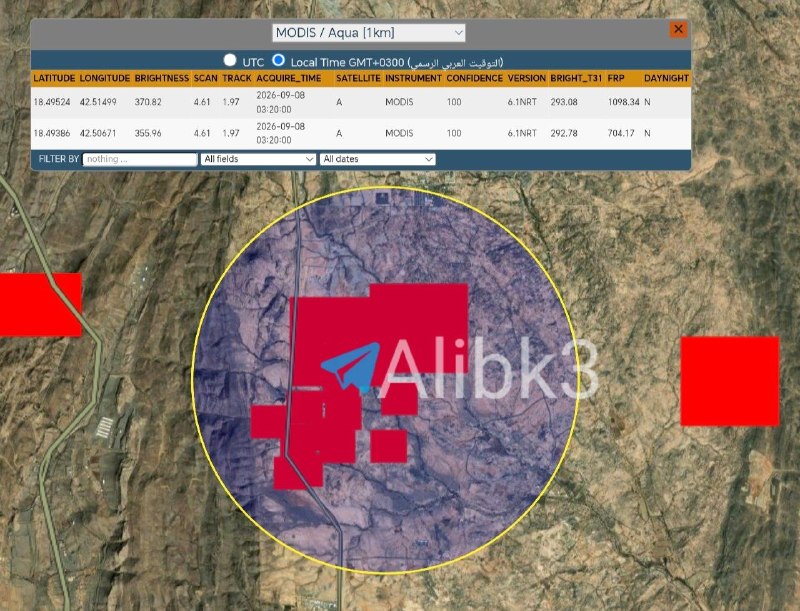Viewport: 800px width, 611px height.
Task: Focus the FILTER BY text input
Action: pos(140,159)
